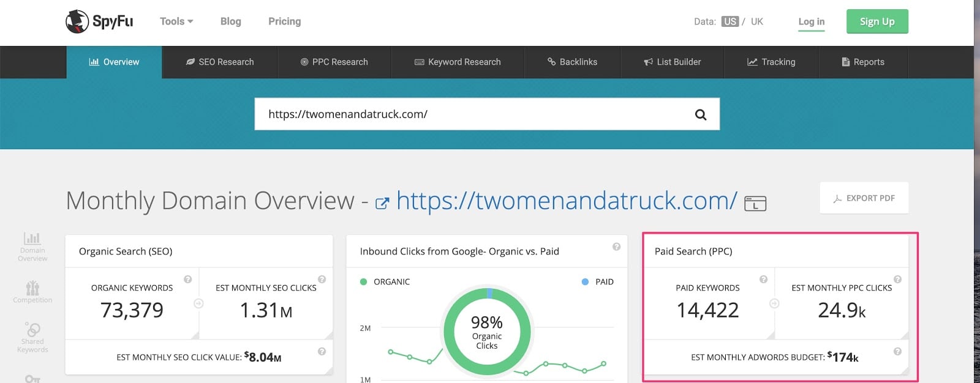The image size is (980, 383).
Task: Go to the Backlinks tab
Action: pyautogui.click(x=572, y=62)
